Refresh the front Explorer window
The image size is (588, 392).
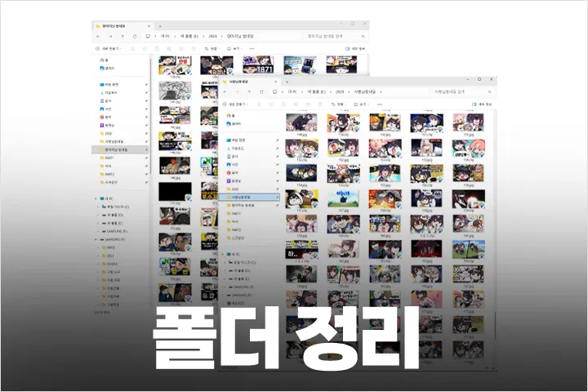tap(261, 92)
